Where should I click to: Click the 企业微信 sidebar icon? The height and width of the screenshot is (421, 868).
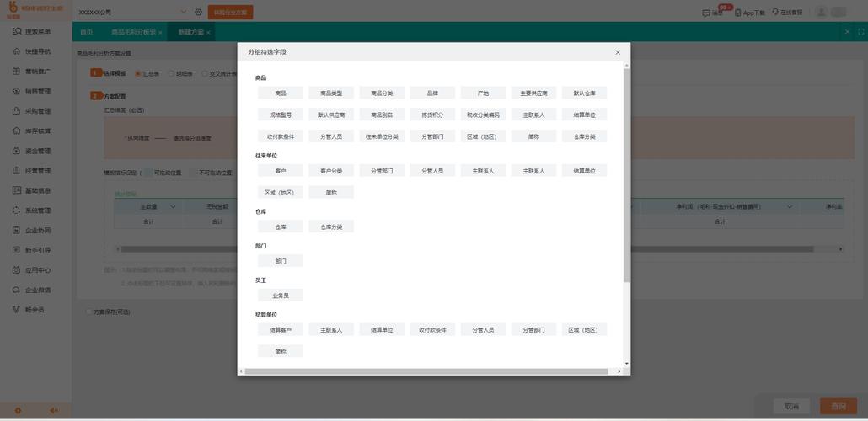(17, 290)
